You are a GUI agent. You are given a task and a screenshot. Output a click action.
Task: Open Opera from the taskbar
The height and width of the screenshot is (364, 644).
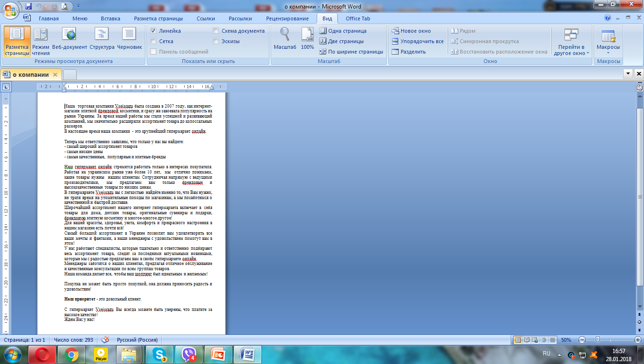pyautogui.click(x=42, y=355)
